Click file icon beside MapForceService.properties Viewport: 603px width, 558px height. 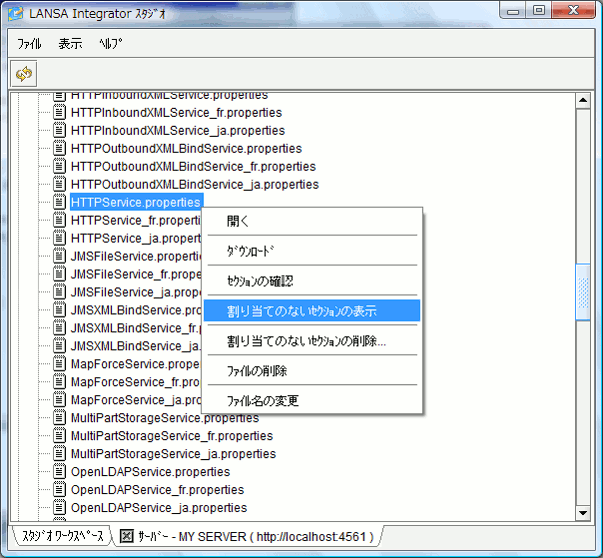[59, 363]
